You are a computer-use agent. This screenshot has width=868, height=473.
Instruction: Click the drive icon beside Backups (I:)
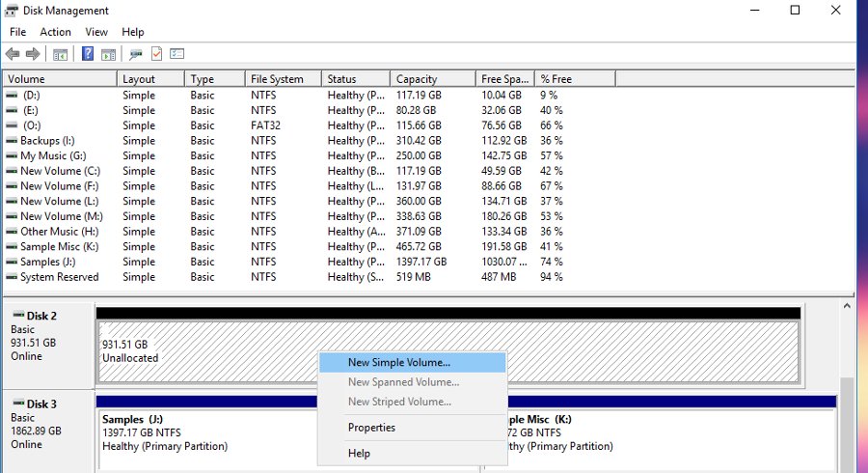12,141
